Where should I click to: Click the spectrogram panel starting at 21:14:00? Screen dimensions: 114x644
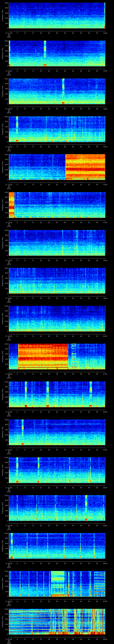click(57, 129)
